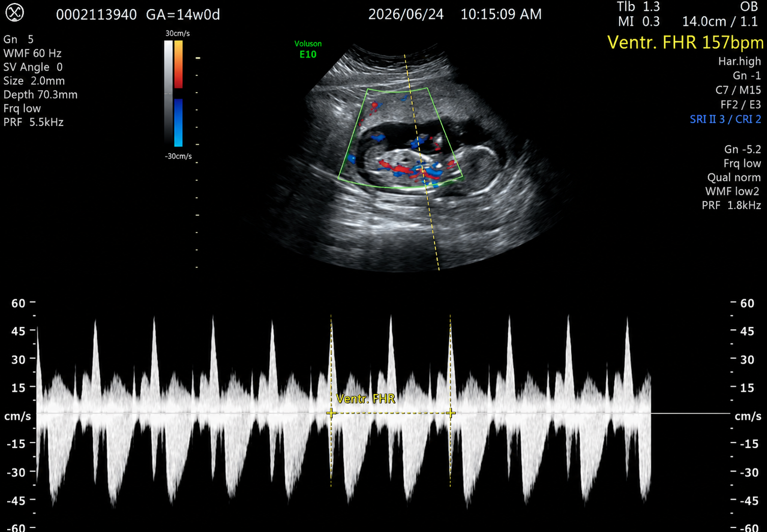Click the -30cm/s color scale lower limit
767x532 pixels.
click(x=178, y=156)
